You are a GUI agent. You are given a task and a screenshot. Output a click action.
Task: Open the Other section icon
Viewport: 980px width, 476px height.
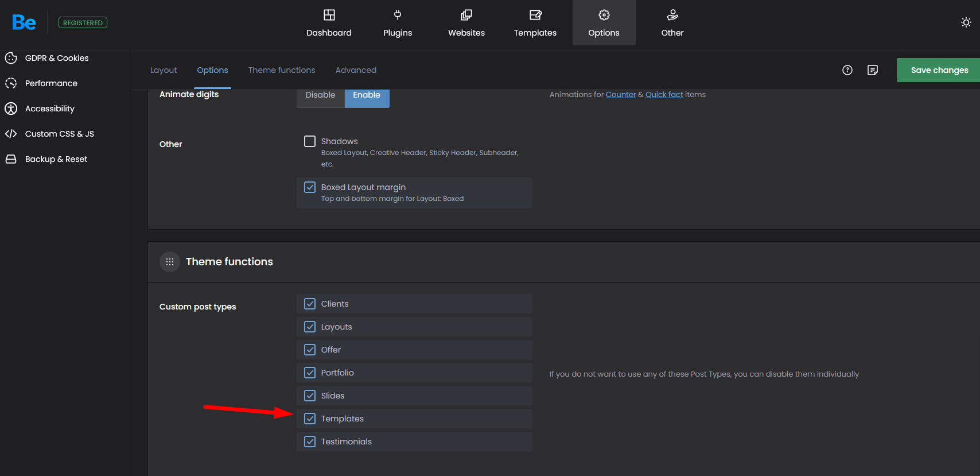pos(672,15)
